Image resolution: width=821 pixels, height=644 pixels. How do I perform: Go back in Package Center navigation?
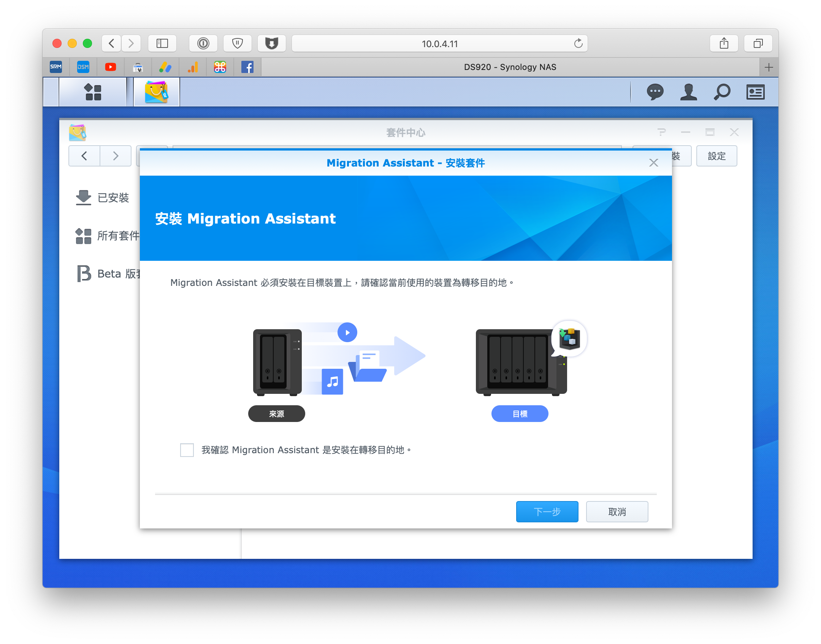pos(84,156)
